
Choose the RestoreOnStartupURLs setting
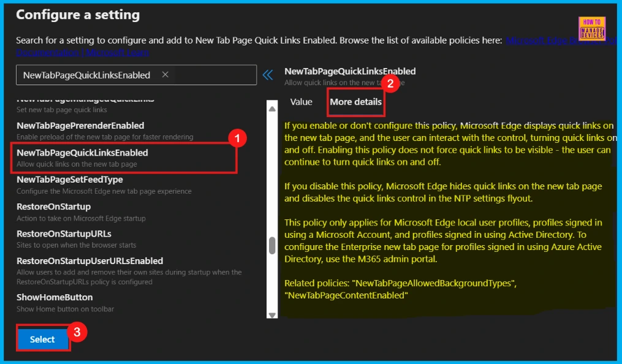(x=76, y=239)
